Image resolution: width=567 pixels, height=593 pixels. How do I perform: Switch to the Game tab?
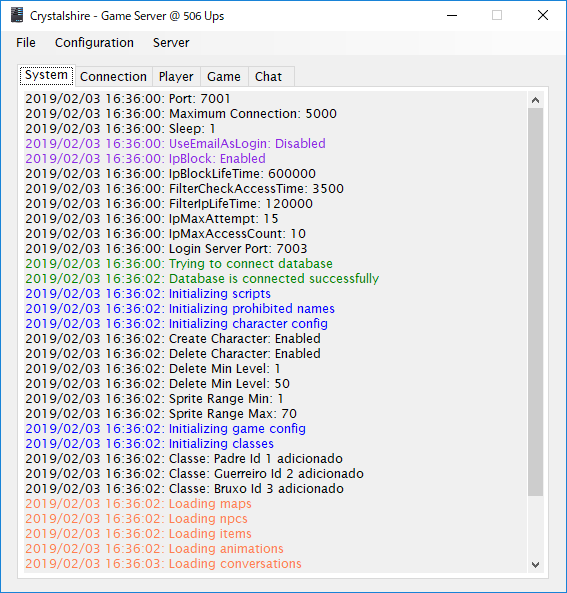pos(224,77)
